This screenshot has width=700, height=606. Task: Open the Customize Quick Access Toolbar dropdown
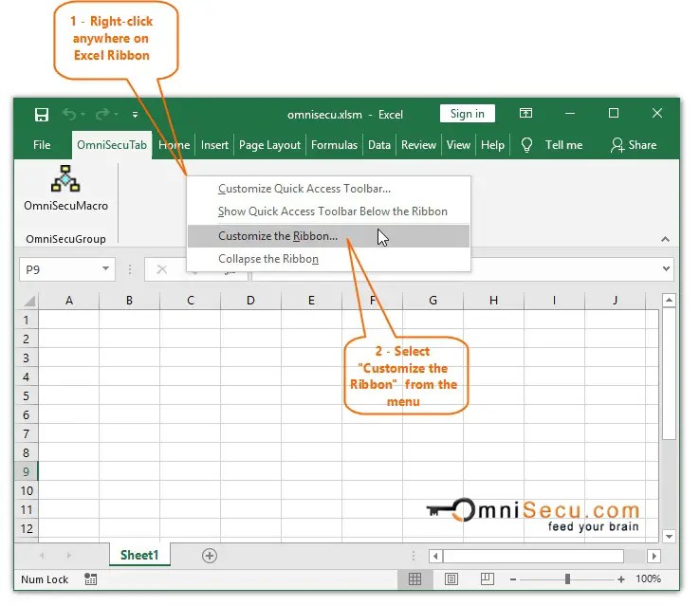point(135,115)
